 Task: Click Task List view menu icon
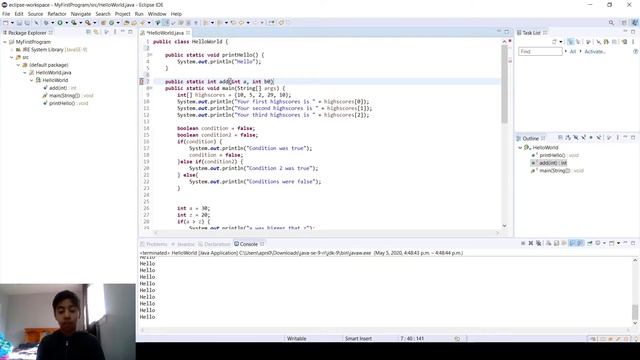633,42
